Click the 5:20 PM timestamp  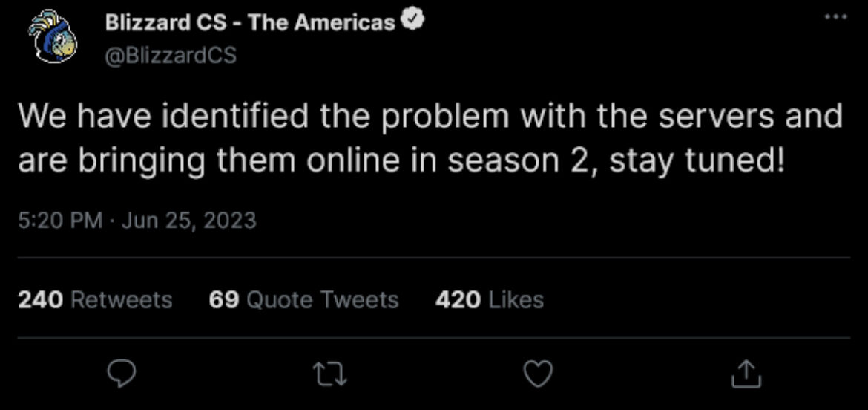pyautogui.click(x=60, y=221)
